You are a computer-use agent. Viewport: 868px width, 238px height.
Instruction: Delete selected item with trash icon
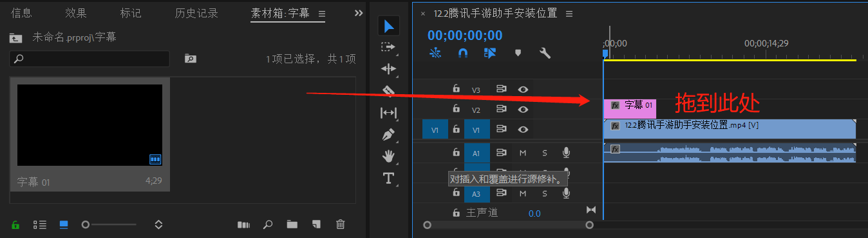(x=341, y=224)
